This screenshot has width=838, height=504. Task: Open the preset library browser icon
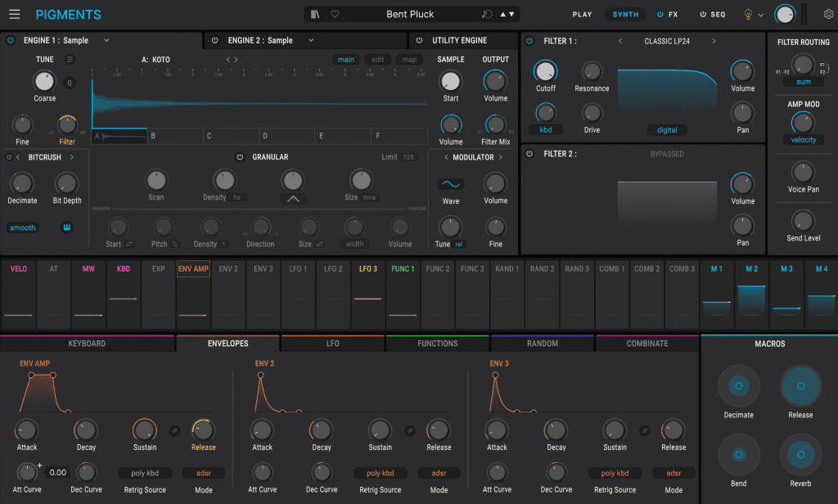[x=315, y=14]
